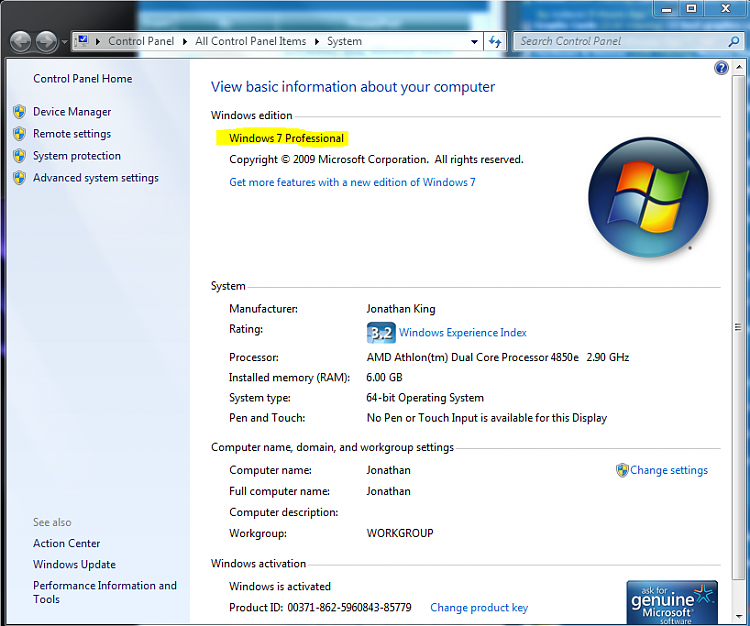Click the Change product key link

coord(479,608)
